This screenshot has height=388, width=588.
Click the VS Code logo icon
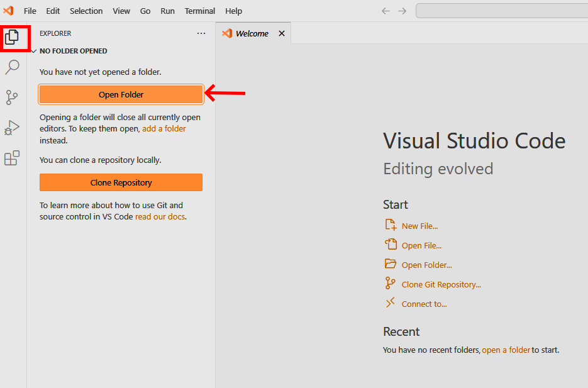[8, 11]
